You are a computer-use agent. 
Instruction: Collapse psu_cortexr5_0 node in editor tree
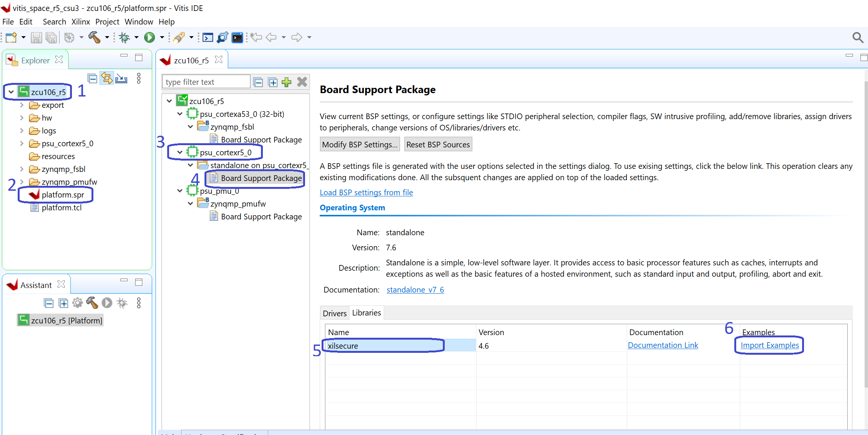click(180, 152)
